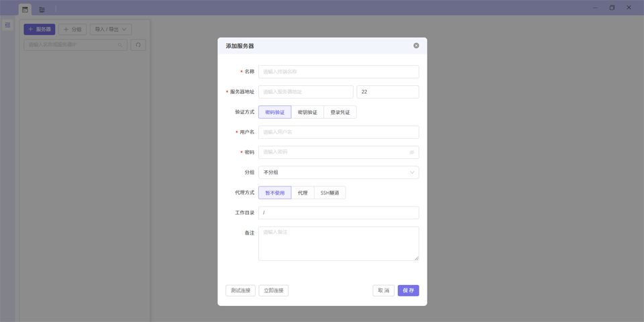The width and height of the screenshot is (644, 322).
Task: Select 密钥验证 authentication method
Action: point(307,112)
